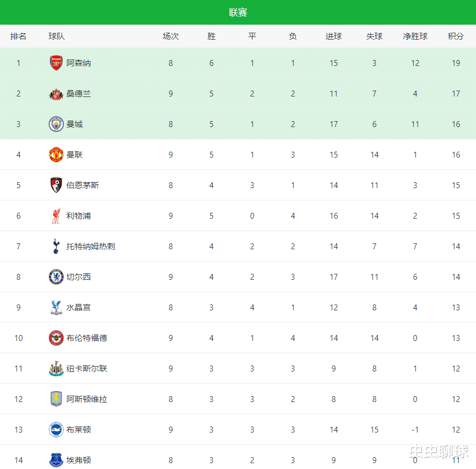Screen dimensions: 476x469
Task: Click the Manchester United club crest
Action: [56, 155]
